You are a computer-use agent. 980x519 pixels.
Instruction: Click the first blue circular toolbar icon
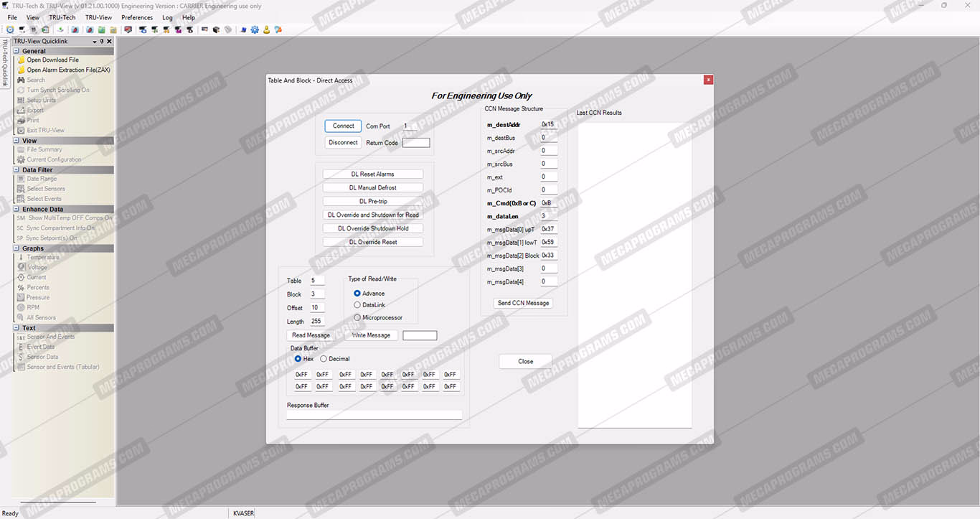(10, 29)
